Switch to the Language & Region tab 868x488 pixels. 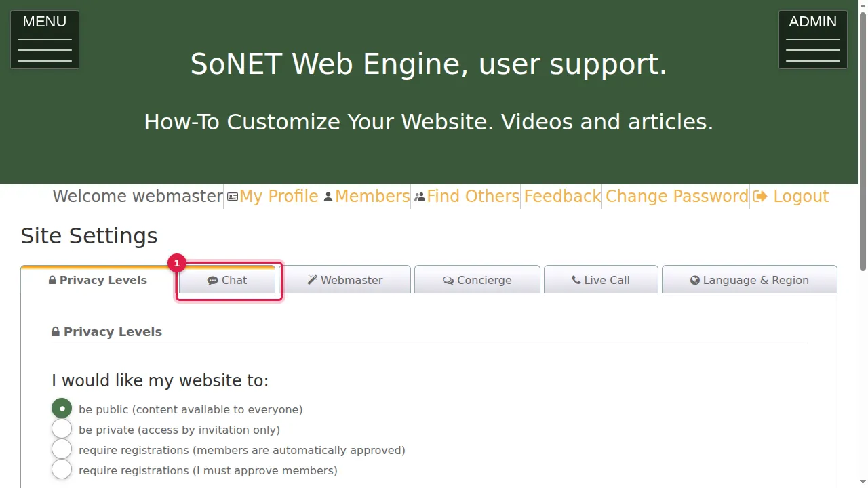point(749,280)
